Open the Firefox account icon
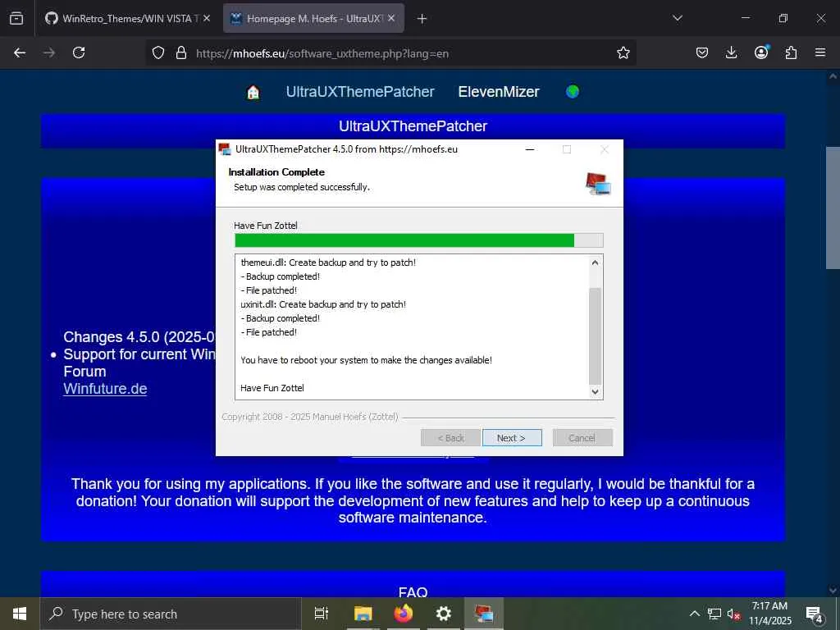This screenshot has width=840, height=630. [761, 52]
